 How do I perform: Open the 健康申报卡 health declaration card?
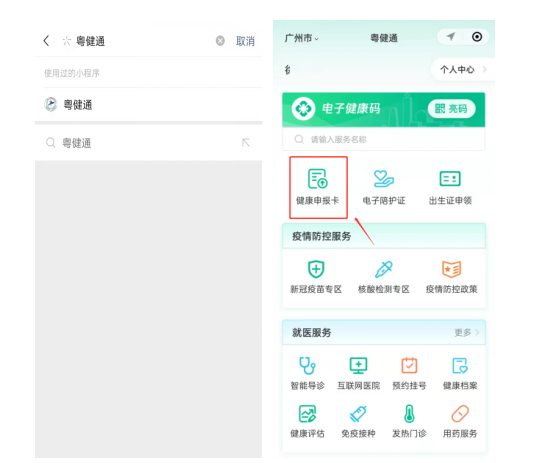[x=318, y=187]
